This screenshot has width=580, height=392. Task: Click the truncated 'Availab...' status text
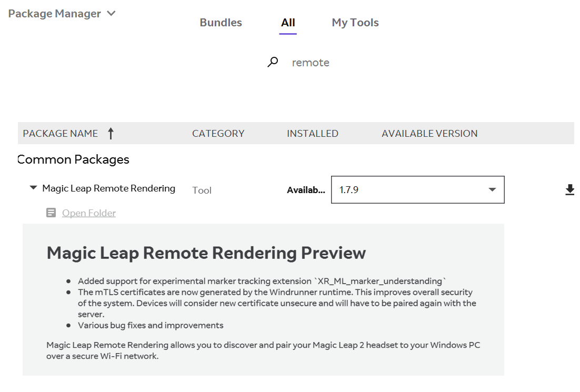306,189
